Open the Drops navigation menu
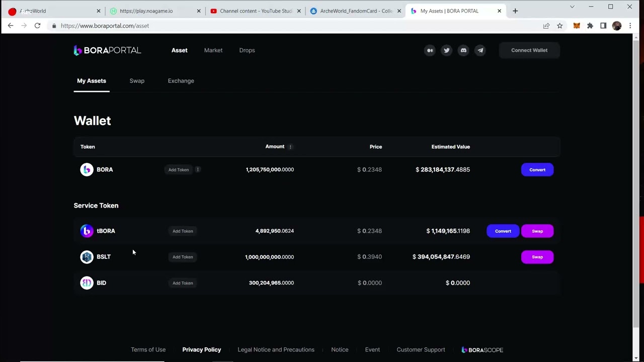Image resolution: width=644 pixels, height=362 pixels. [x=247, y=50]
